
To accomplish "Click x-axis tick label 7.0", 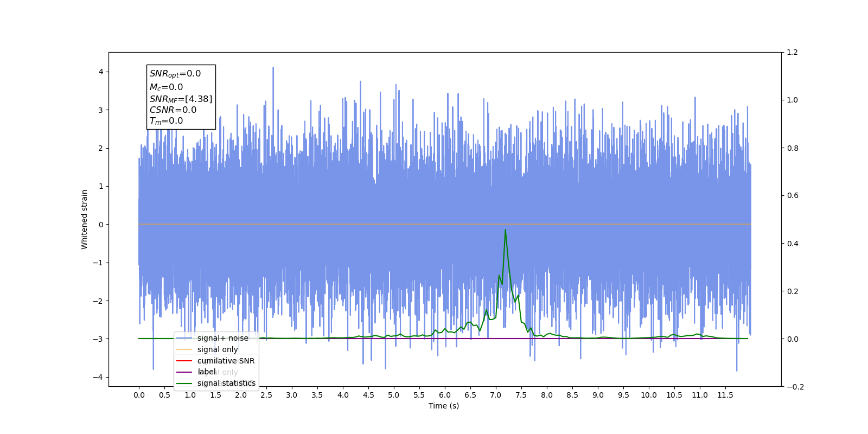I will 496,395.
